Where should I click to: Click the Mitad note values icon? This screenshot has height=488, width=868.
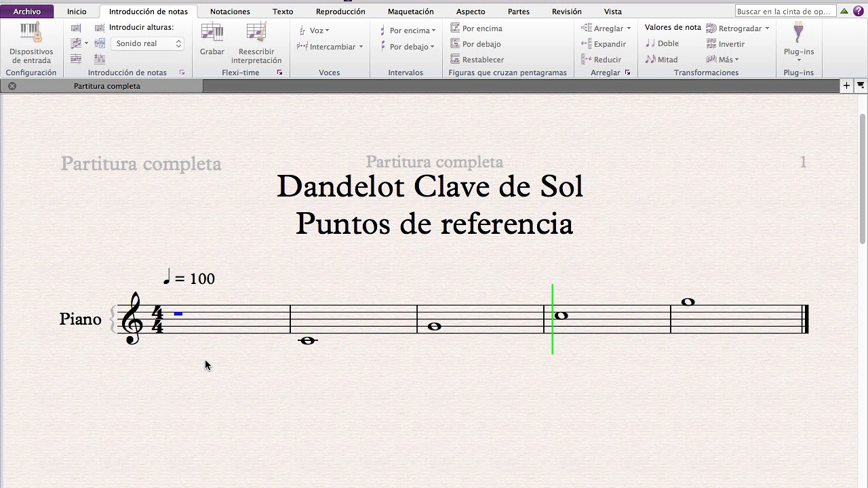coord(650,60)
